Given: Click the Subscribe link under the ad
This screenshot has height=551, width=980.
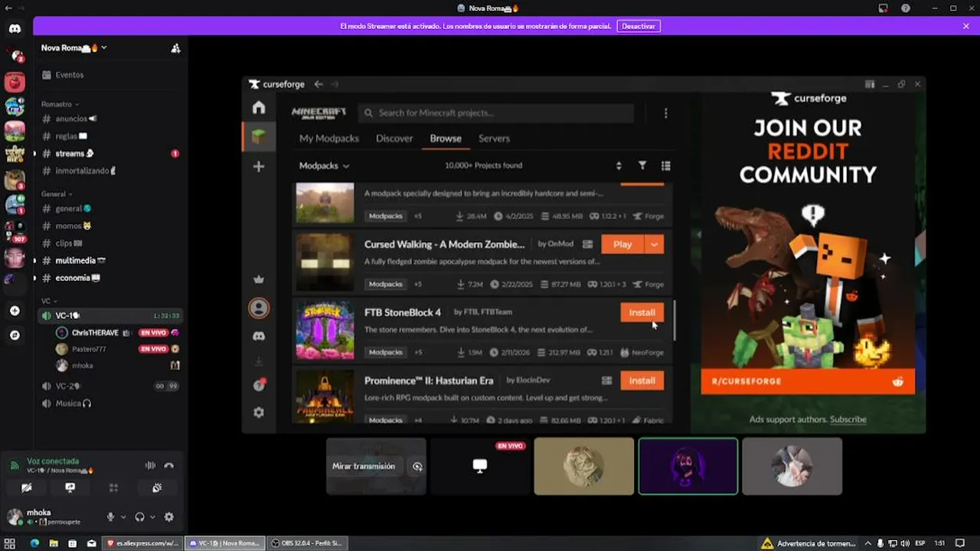Looking at the screenshot, I should [x=848, y=419].
